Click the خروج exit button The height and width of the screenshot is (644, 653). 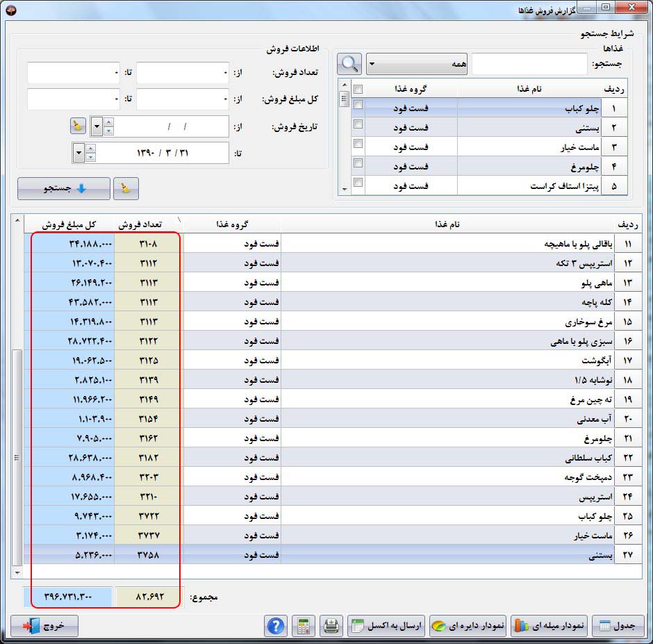click(44, 626)
